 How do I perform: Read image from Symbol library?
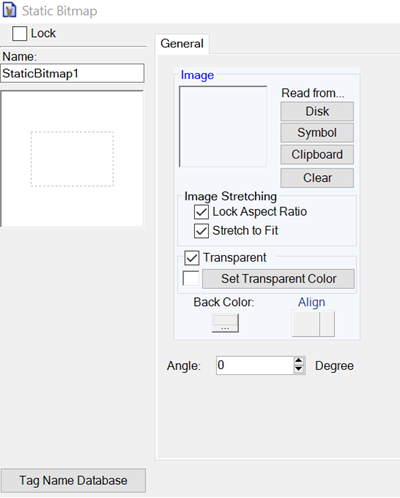pos(317,133)
